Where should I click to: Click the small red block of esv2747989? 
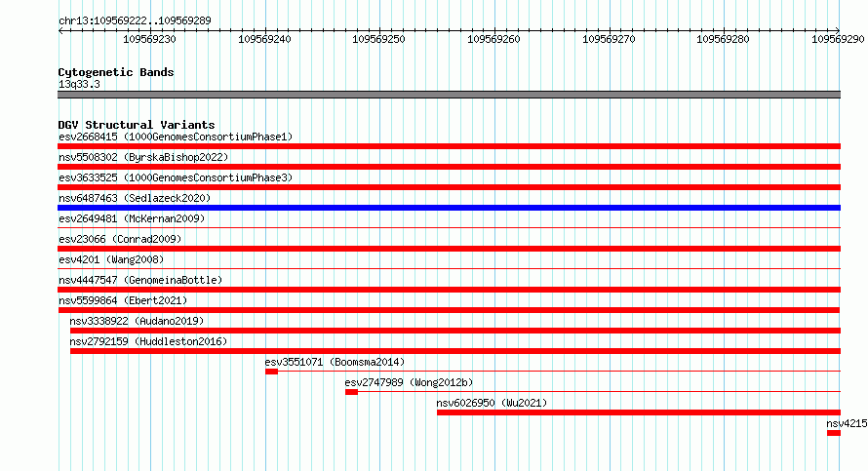click(x=351, y=392)
